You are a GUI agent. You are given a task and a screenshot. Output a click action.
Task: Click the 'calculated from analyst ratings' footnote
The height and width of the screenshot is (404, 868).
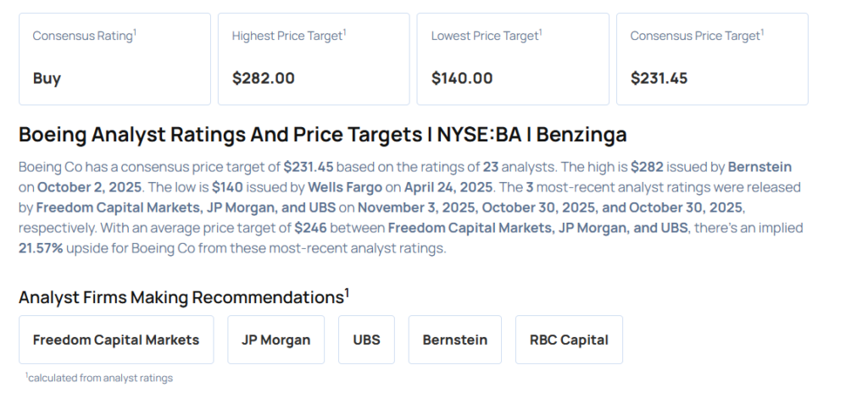(99, 378)
